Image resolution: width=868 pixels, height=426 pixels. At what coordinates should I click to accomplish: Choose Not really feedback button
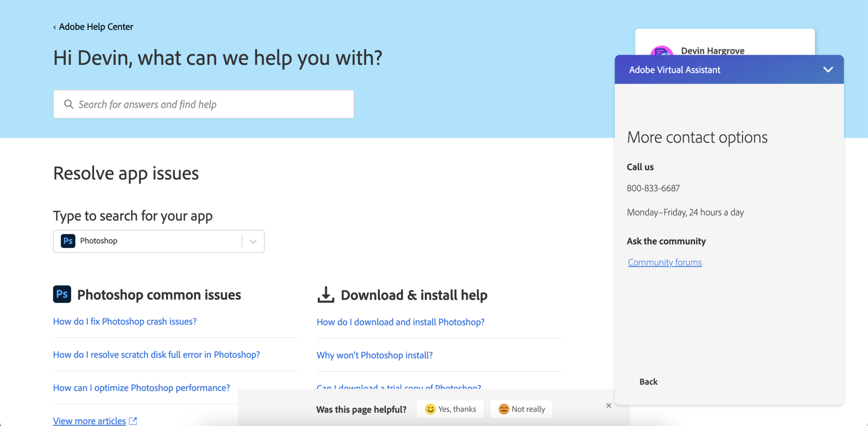[x=522, y=409]
